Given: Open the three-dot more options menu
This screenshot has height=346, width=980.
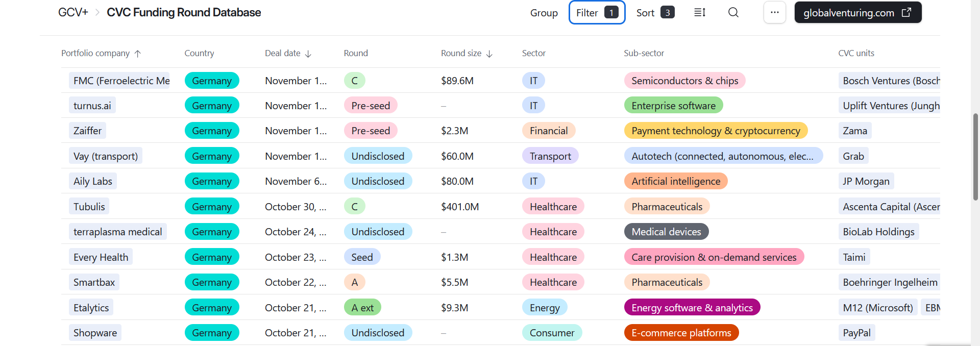Looking at the screenshot, I should pos(774,13).
